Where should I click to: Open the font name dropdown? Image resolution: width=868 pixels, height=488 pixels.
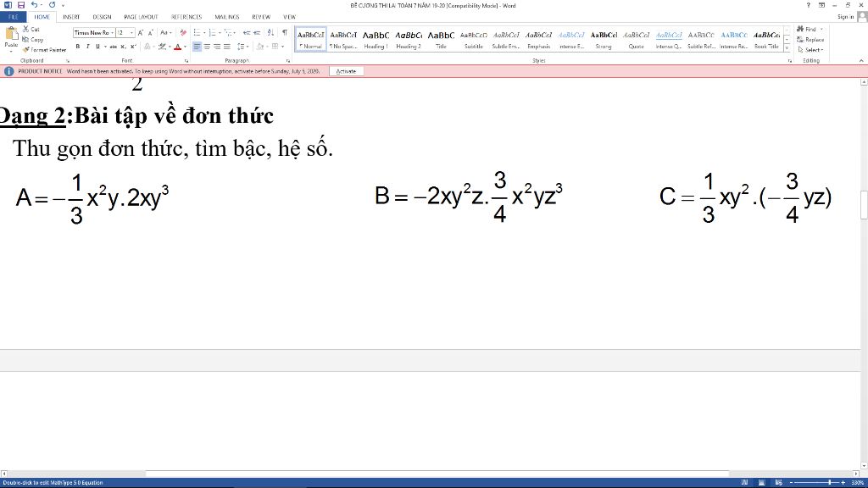point(113,33)
